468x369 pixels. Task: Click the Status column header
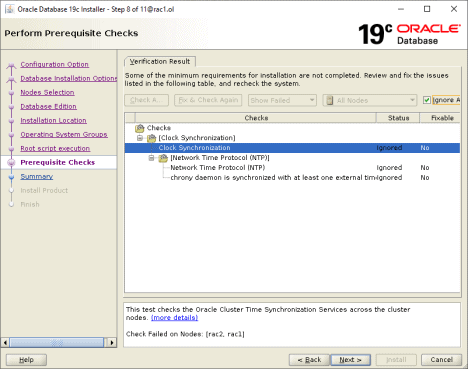[x=398, y=118]
